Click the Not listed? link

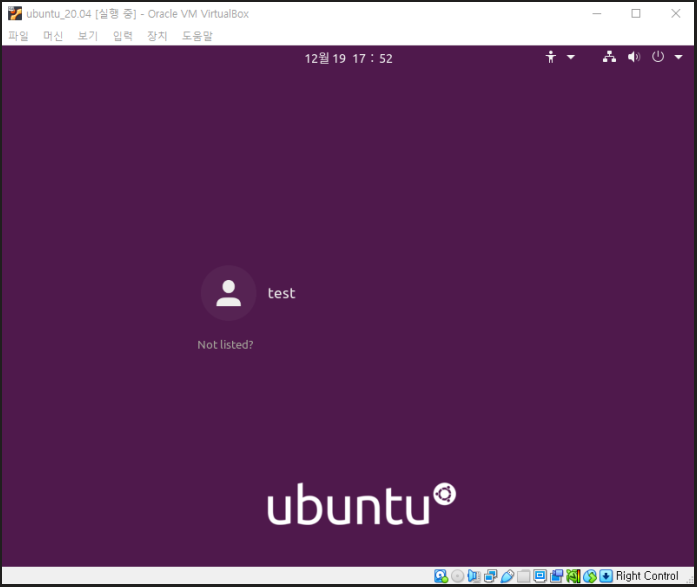(225, 345)
